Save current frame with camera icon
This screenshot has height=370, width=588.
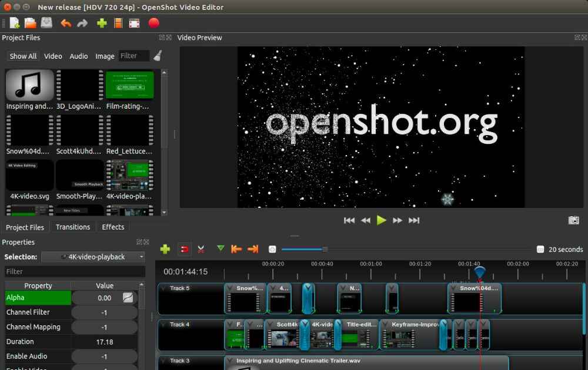coord(573,220)
